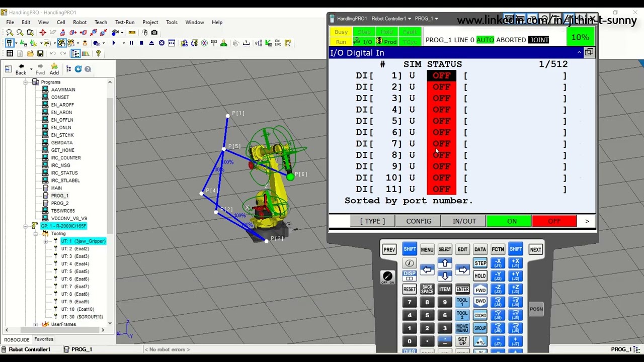Open the Cell menu
644x362 pixels.
(61, 22)
